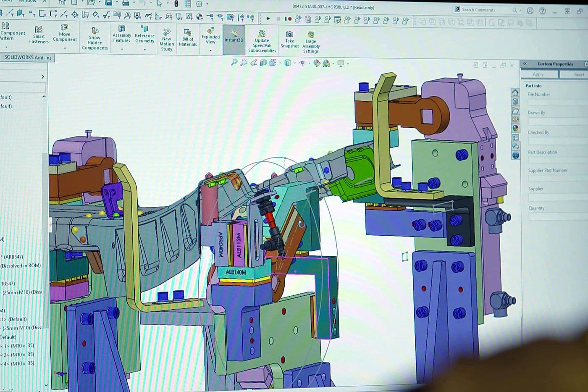Click the Zoom to Area icon
The width and height of the screenshot is (588, 392).
[244, 63]
